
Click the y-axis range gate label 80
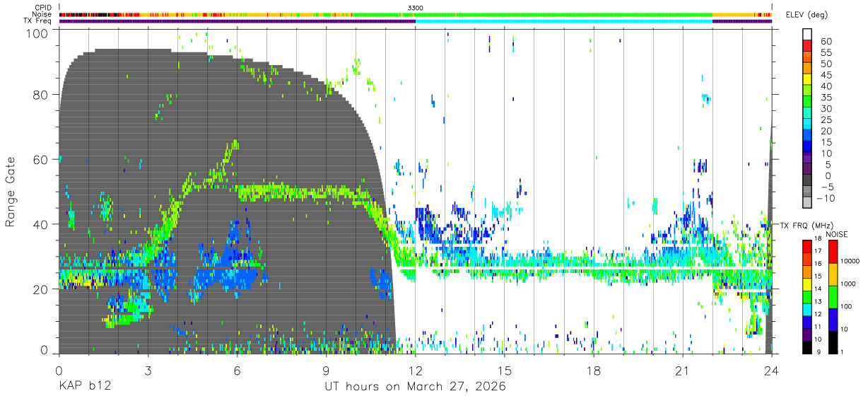[40, 95]
